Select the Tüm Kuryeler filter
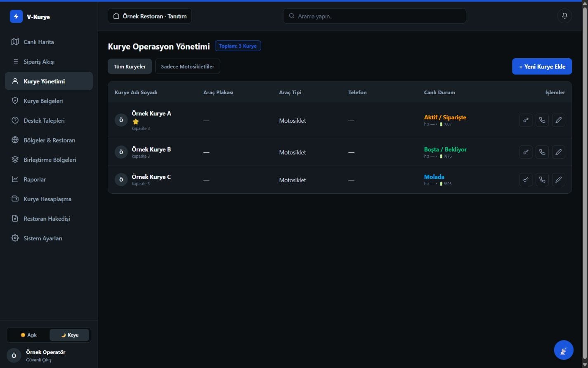The image size is (588, 368). tap(130, 66)
